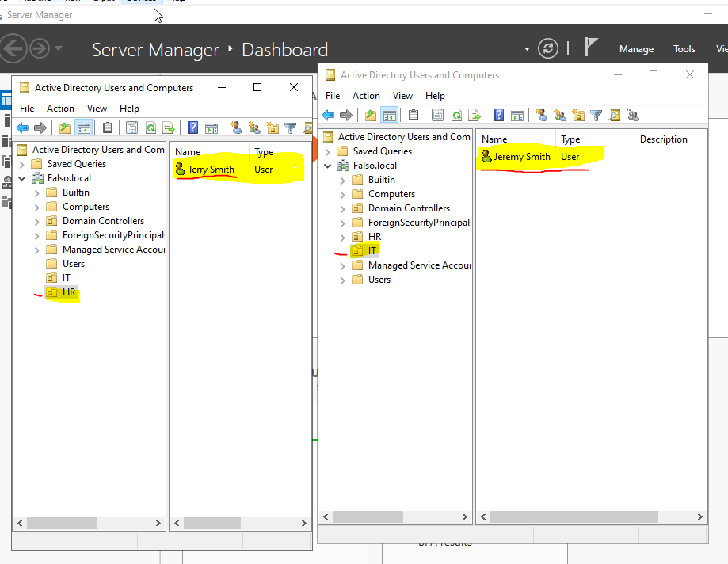728x564 pixels.
Task: Click Find objects icon in right ADUC window
Action: click(x=615, y=115)
